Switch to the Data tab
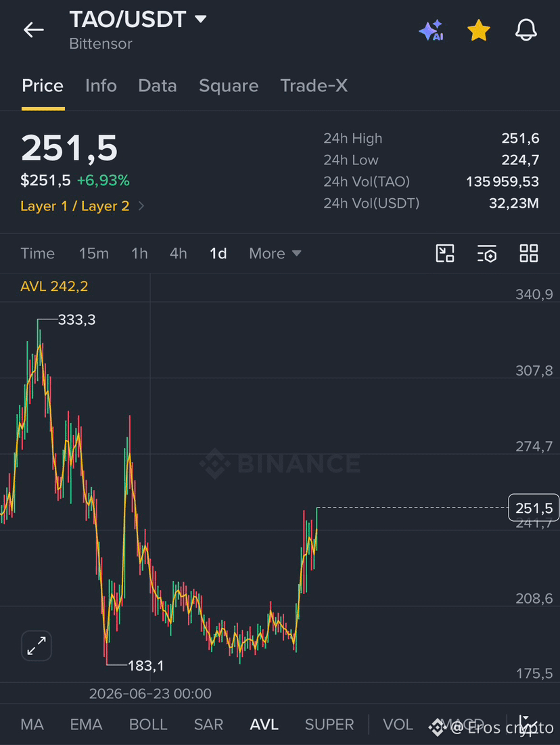Screen dimensions: 560x745 tap(157, 86)
